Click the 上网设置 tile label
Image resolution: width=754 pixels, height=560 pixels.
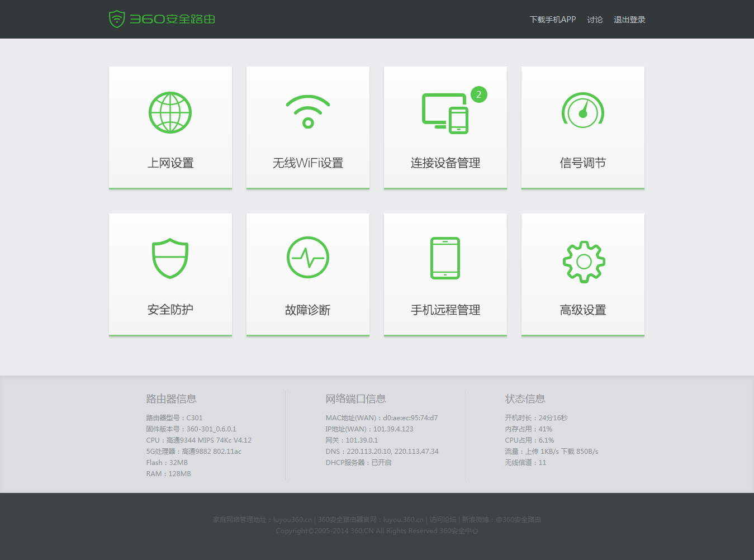coord(170,163)
